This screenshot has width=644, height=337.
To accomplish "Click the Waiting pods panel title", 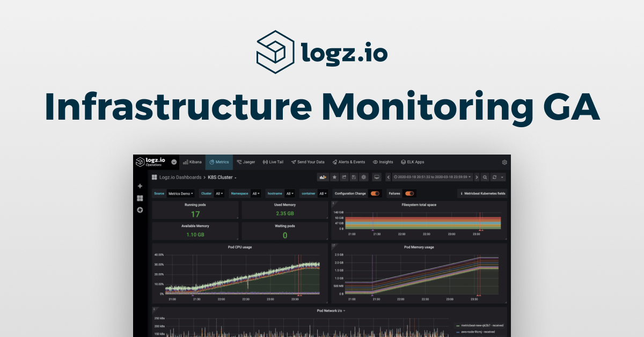I will (284, 226).
